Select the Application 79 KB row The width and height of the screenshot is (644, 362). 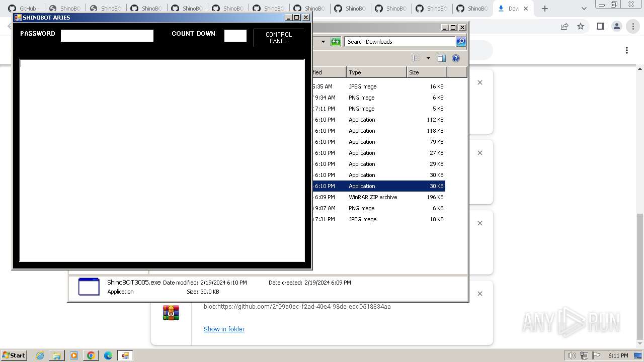click(x=378, y=142)
